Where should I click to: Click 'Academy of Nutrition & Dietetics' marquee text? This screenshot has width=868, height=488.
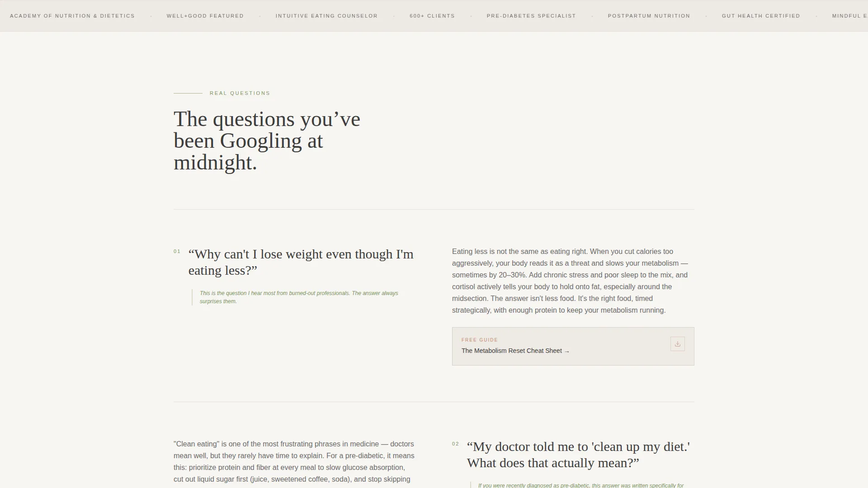tap(72, 16)
